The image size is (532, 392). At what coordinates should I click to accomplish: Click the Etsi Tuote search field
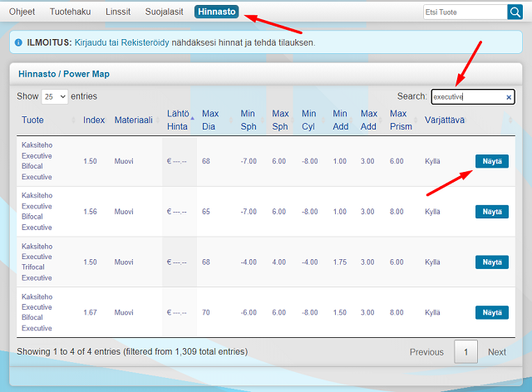coord(465,12)
